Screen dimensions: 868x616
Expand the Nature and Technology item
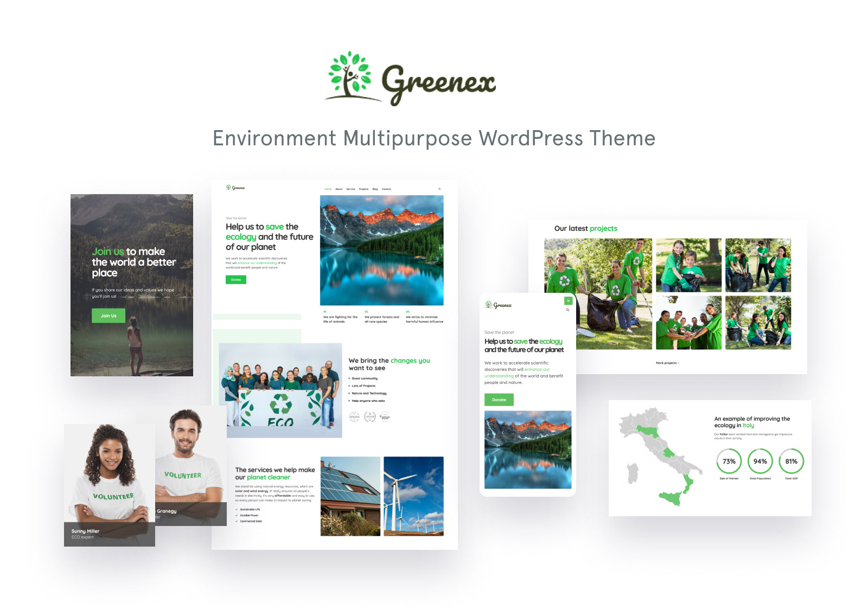[349, 393]
